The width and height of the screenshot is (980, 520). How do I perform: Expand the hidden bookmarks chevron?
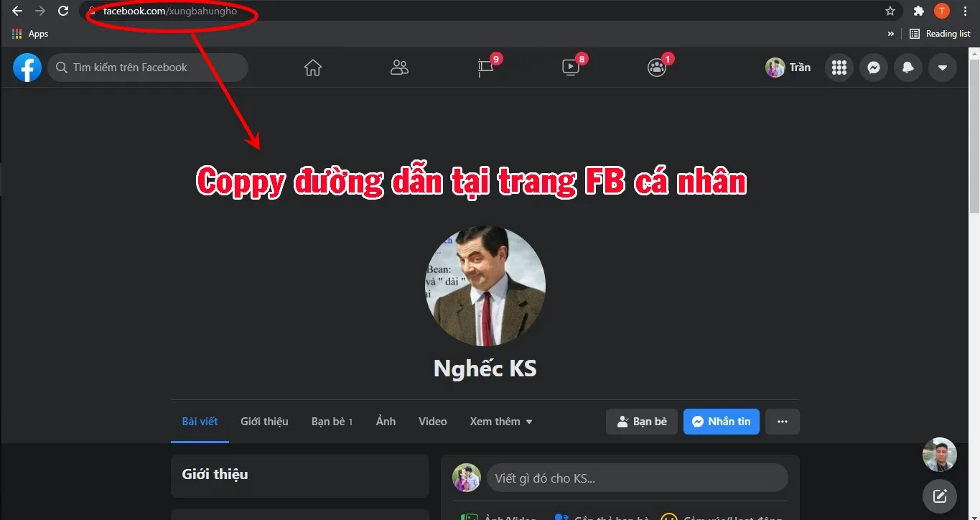891,34
